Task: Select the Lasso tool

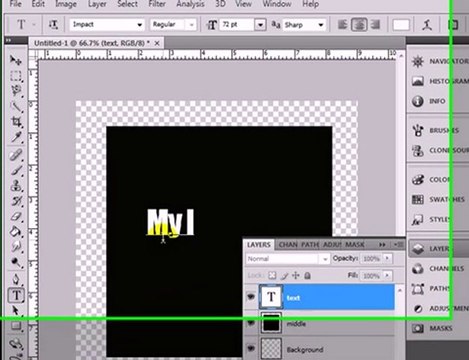Action: point(15,91)
